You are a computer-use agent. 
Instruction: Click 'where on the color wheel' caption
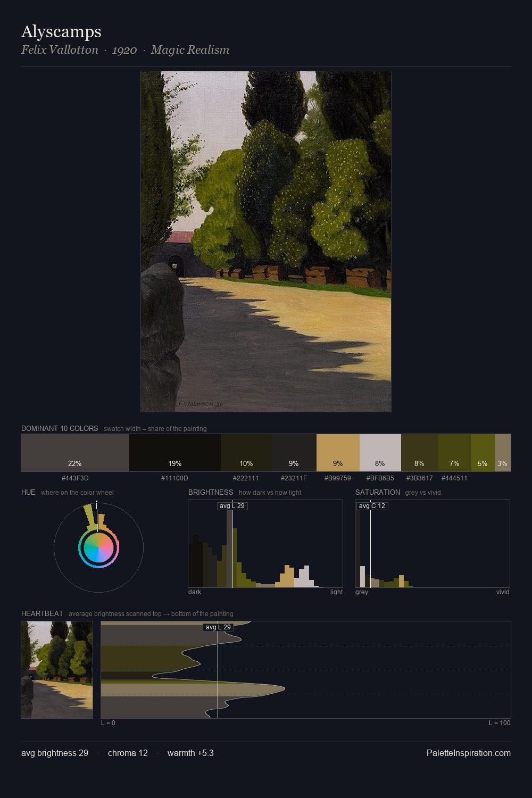(77, 493)
